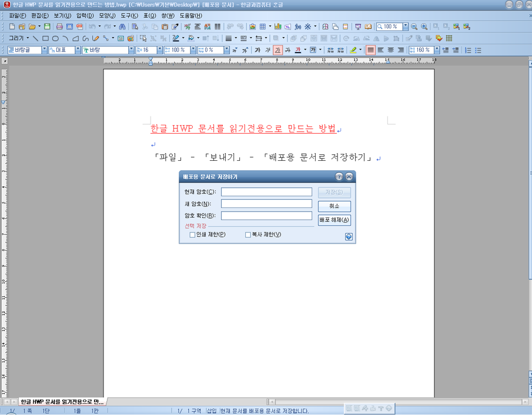The height and width of the screenshot is (415, 532).
Task: Click the 배포 해제(A) button
Action: click(334, 220)
